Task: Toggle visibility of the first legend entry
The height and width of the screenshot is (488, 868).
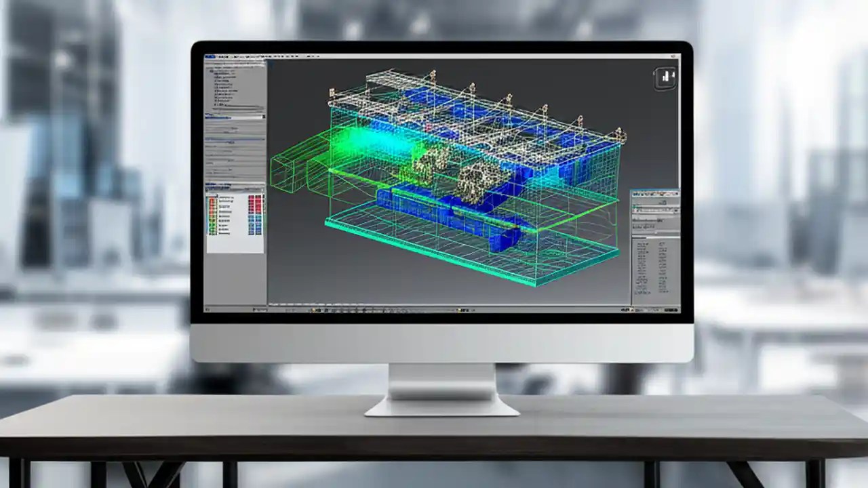Action: (213, 198)
